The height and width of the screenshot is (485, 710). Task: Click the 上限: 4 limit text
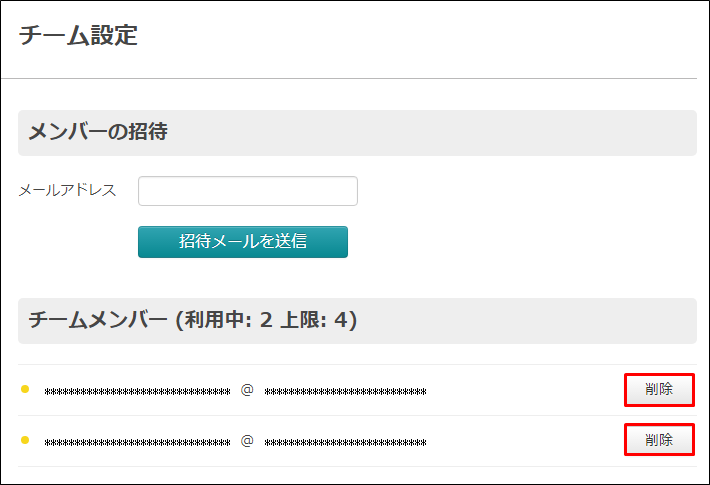tap(314, 320)
